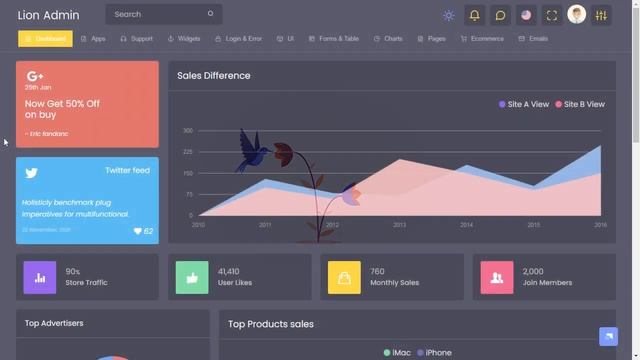
Task: Select the language flag icon
Action: click(x=526, y=16)
